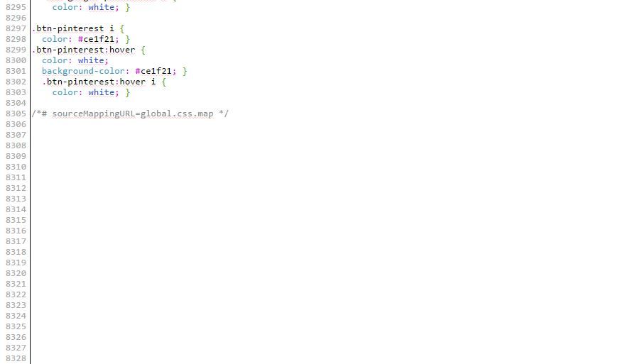The width and height of the screenshot is (635, 364).
Task: Click the 'color' property on line 8298
Action: point(55,39)
